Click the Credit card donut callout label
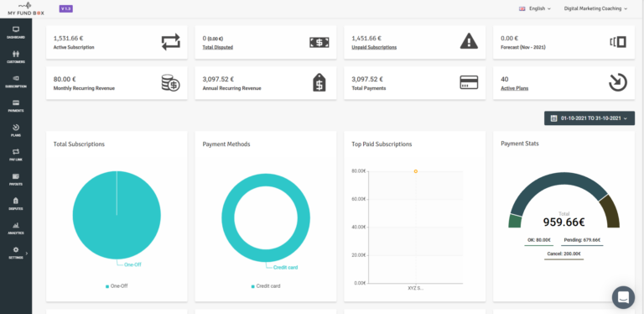644x314 pixels. coord(285,268)
